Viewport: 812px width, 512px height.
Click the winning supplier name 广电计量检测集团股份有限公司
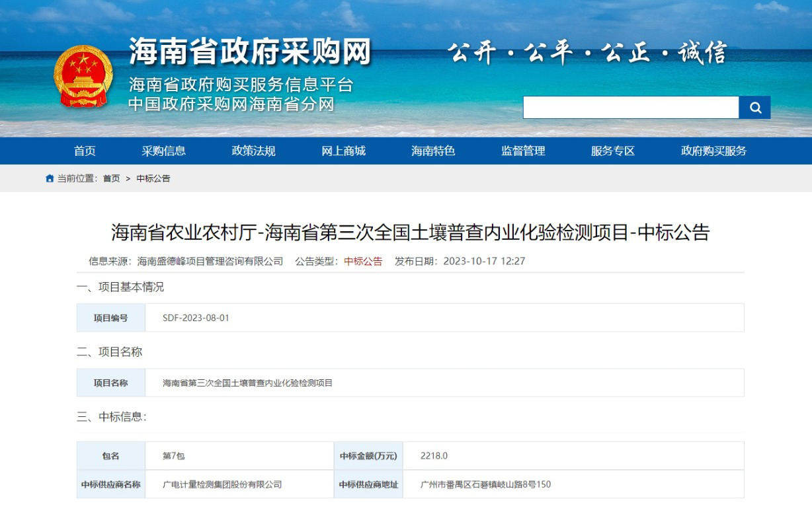222,484
